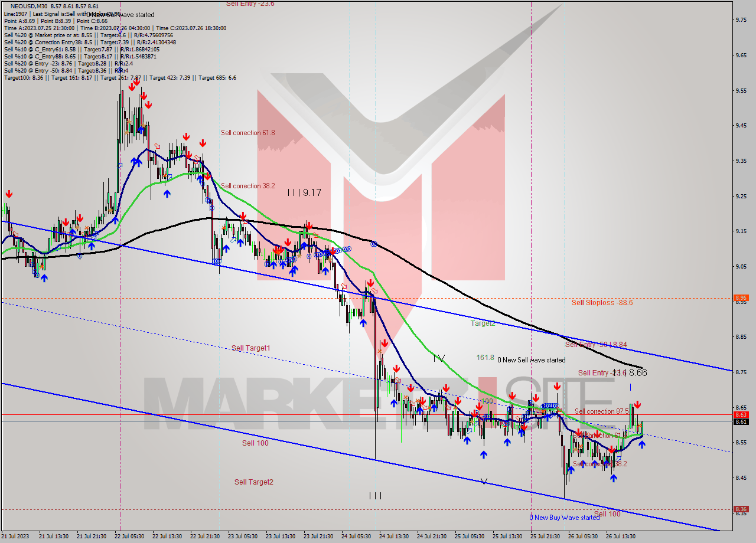Click the red 8.63 price tag

click(x=741, y=415)
